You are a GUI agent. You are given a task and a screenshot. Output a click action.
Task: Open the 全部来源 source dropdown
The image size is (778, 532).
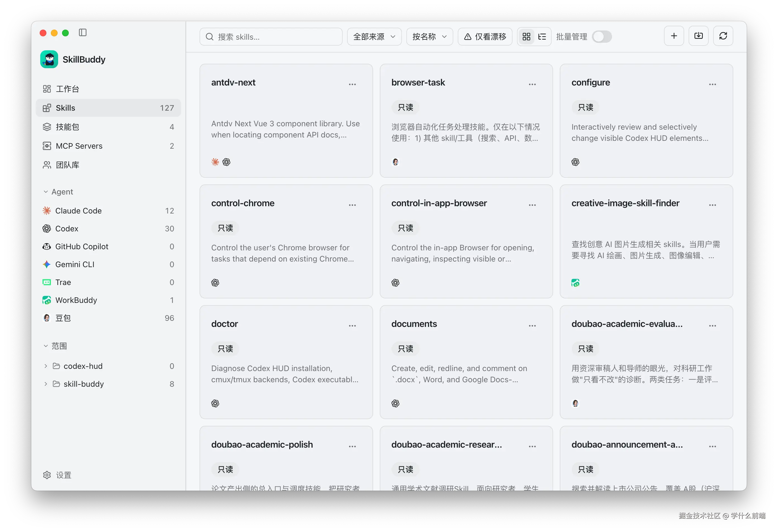click(374, 37)
